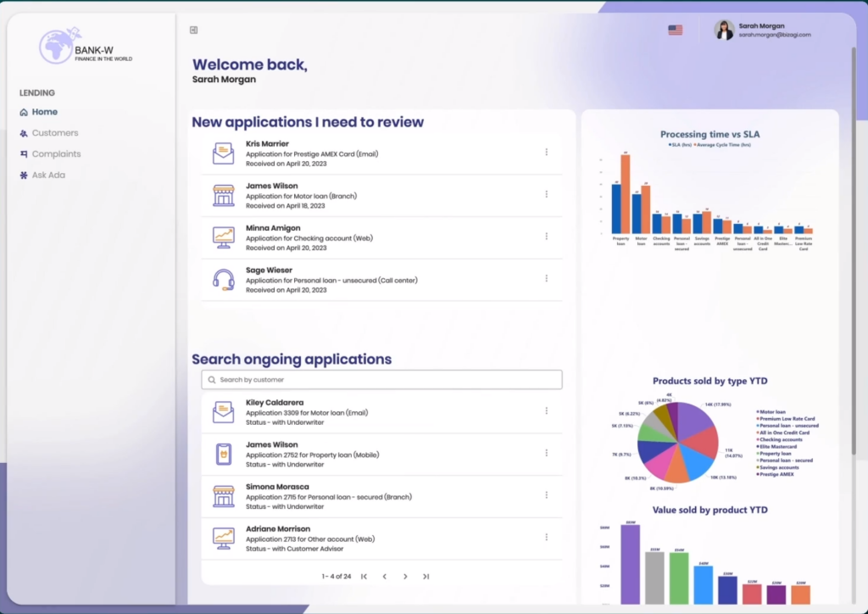Viewport: 868px width, 614px height.
Task: Click the mobile phone icon for application 2752
Action: pyautogui.click(x=223, y=454)
